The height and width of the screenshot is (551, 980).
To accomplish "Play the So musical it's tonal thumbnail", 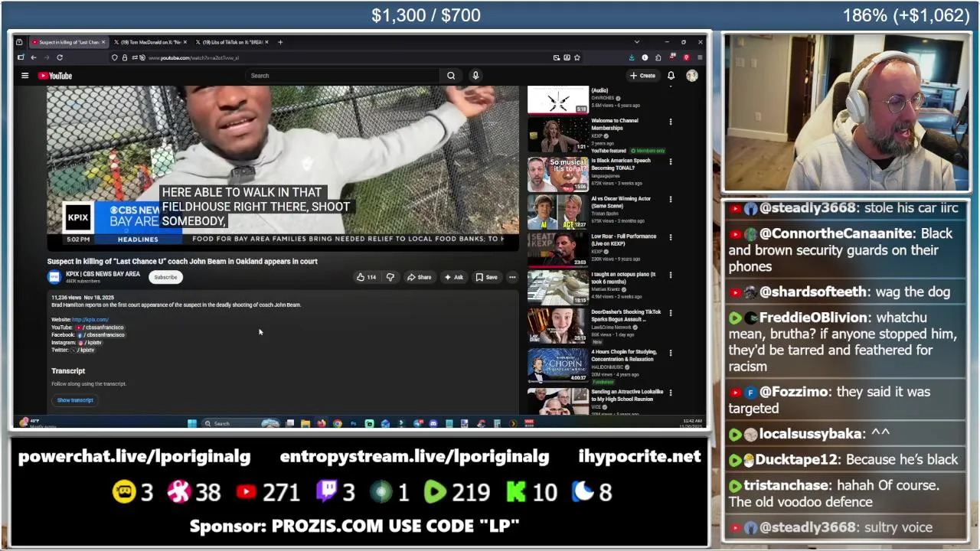I will [558, 174].
